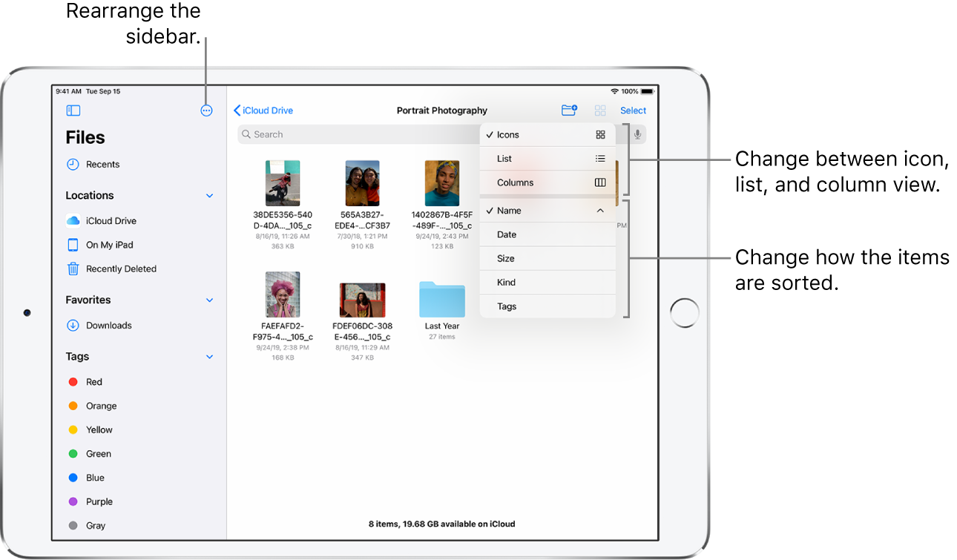This screenshot has height=560, width=957.
Task: Click the '27 items' folder caption
Action: [442, 337]
